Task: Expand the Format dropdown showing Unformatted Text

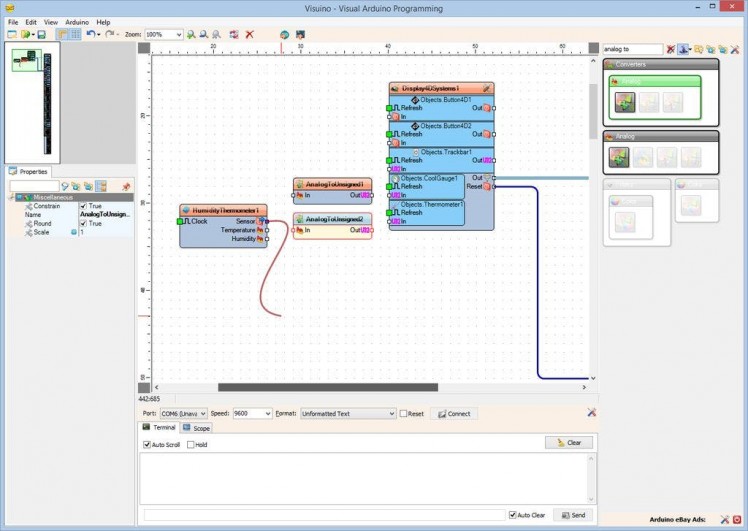Action: click(x=391, y=413)
